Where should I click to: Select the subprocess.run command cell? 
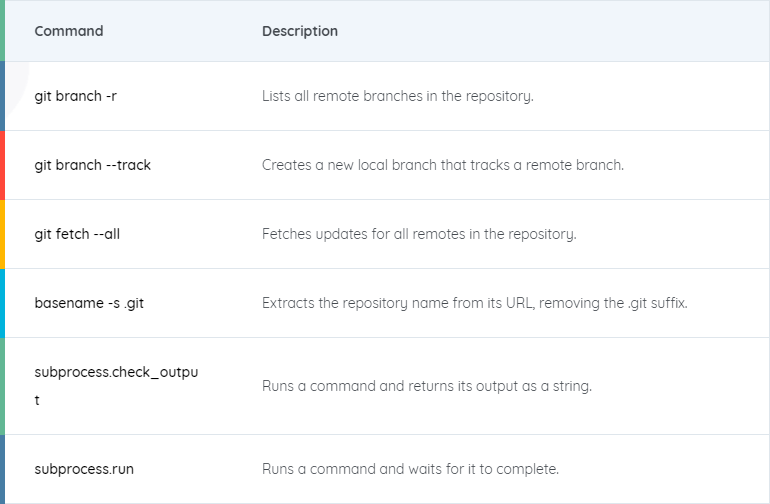pos(84,469)
